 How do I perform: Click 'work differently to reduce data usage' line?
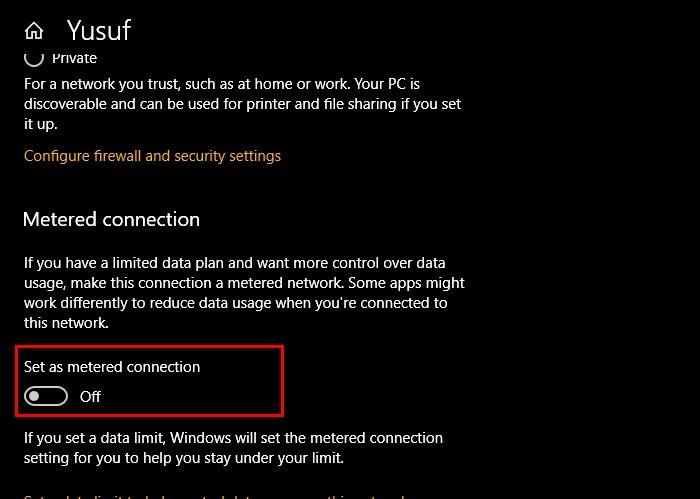pyautogui.click(x=236, y=303)
